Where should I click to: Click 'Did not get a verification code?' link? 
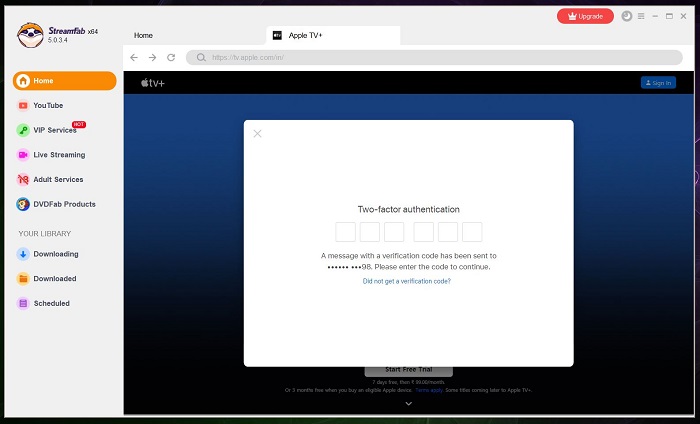point(407,281)
